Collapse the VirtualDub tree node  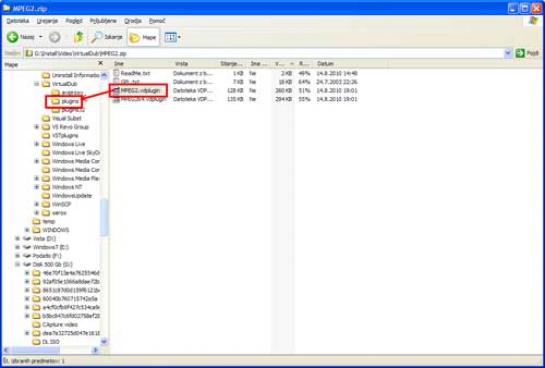point(36,84)
